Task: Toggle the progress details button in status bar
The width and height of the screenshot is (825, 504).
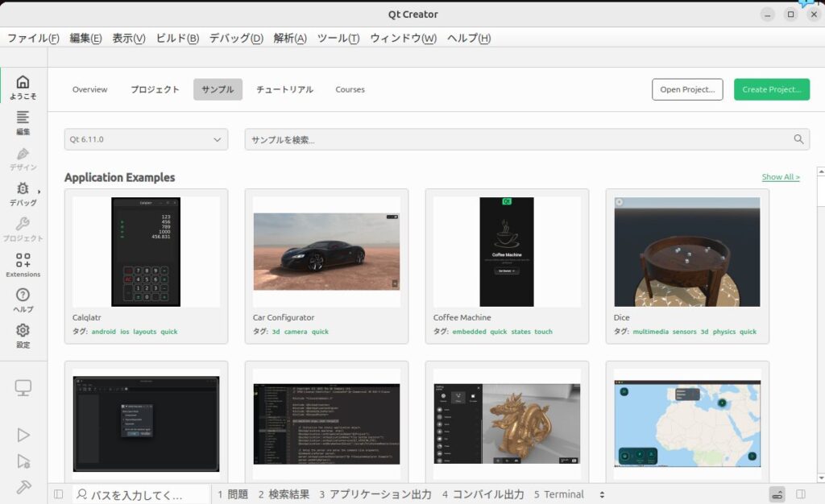Action: pos(777,494)
